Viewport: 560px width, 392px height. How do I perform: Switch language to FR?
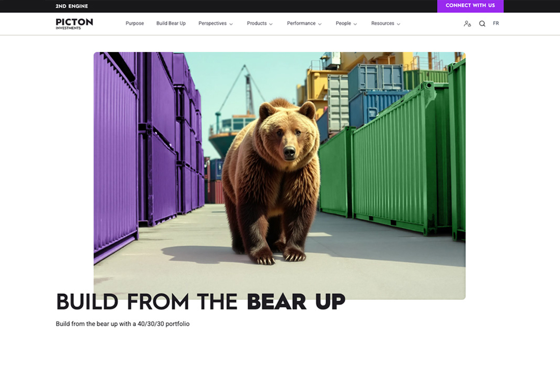coord(496,23)
